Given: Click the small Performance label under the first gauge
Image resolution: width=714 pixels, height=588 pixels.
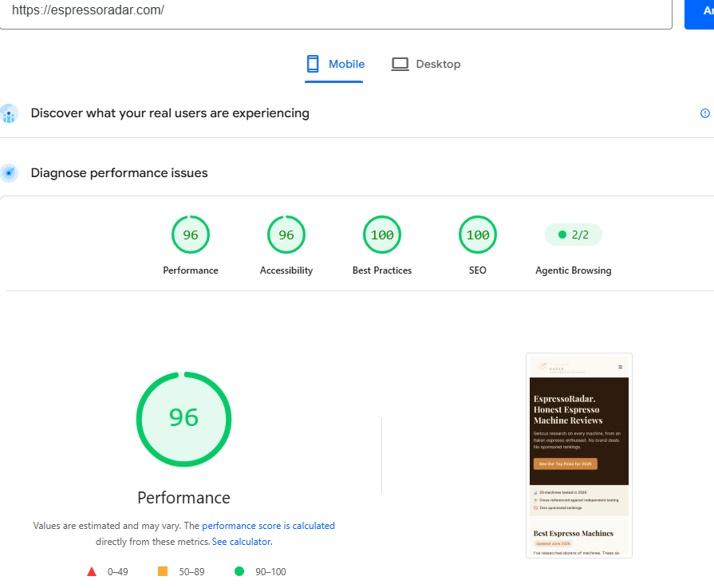Looking at the screenshot, I should pyautogui.click(x=191, y=270).
